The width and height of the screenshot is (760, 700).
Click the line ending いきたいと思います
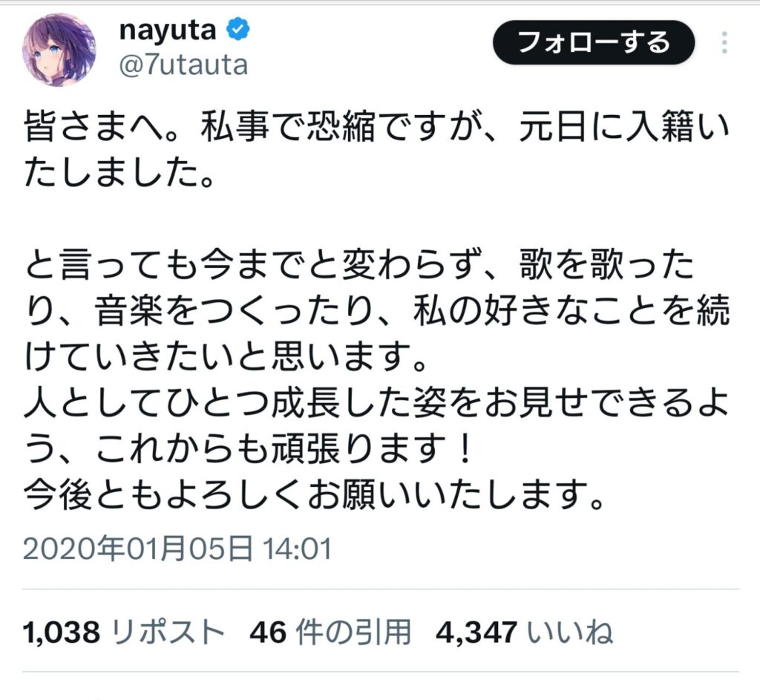point(237,362)
